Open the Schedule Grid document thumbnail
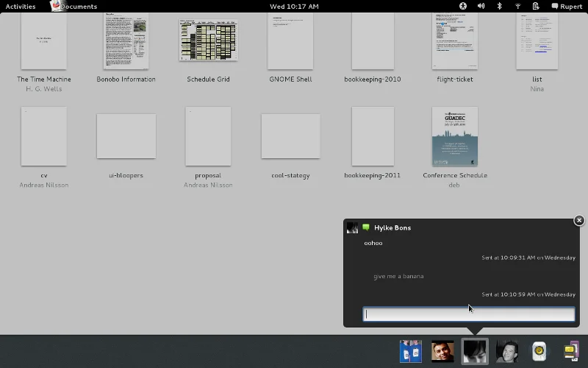588x368 pixels. (x=208, y=40)
